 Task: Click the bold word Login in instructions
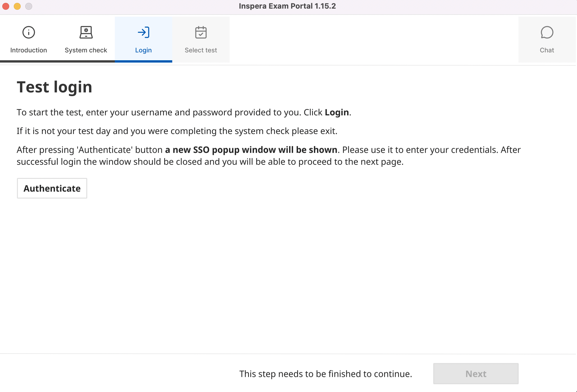(337, 112)
